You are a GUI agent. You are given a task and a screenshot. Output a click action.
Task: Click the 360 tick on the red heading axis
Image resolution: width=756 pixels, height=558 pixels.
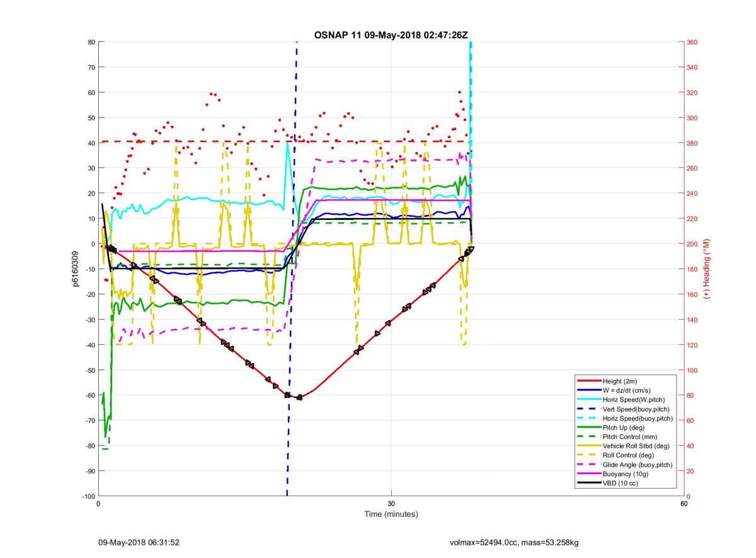click(x=692, y=42)
